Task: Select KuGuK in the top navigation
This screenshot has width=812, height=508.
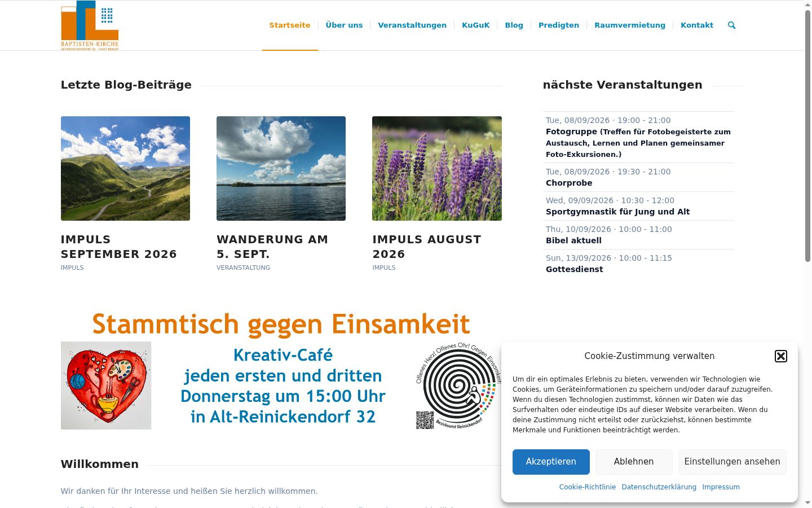Action: click(x=476, y=25)
